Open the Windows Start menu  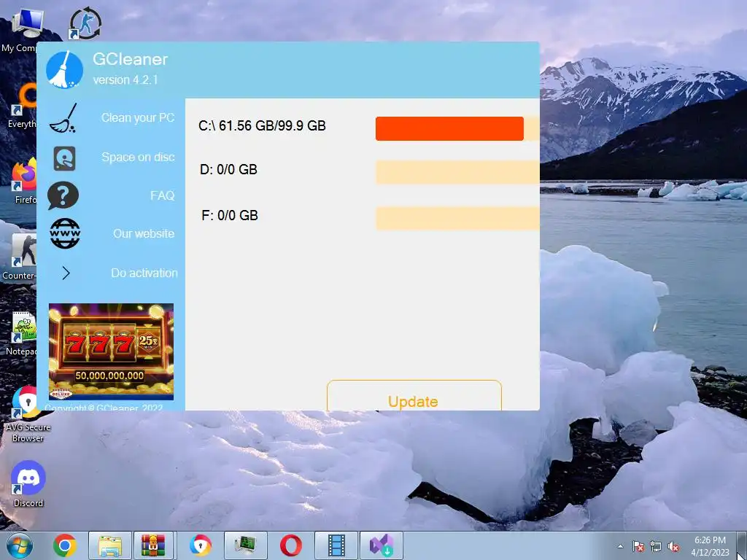coord(20,545)
